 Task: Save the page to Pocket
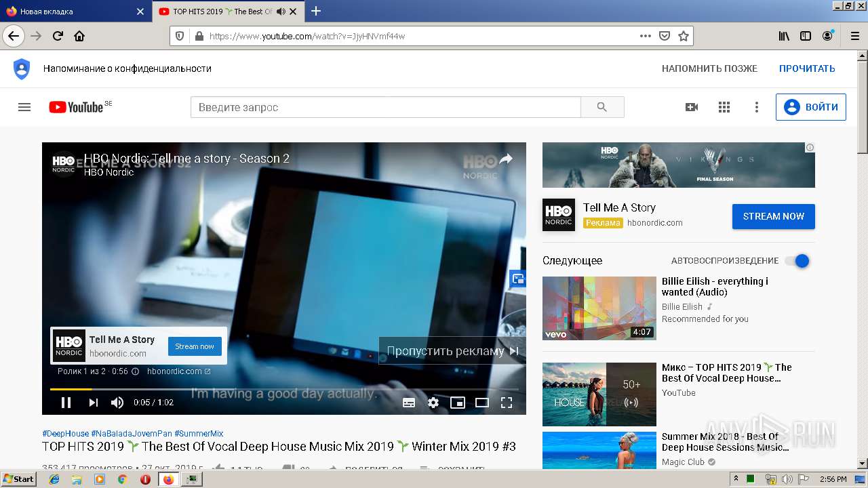point(665,36)
